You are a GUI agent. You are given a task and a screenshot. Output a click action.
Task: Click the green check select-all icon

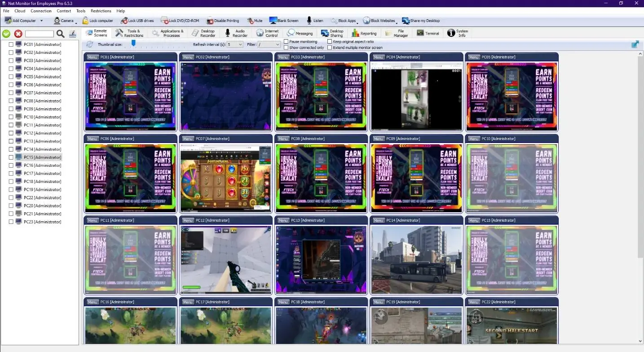(6, 34)
